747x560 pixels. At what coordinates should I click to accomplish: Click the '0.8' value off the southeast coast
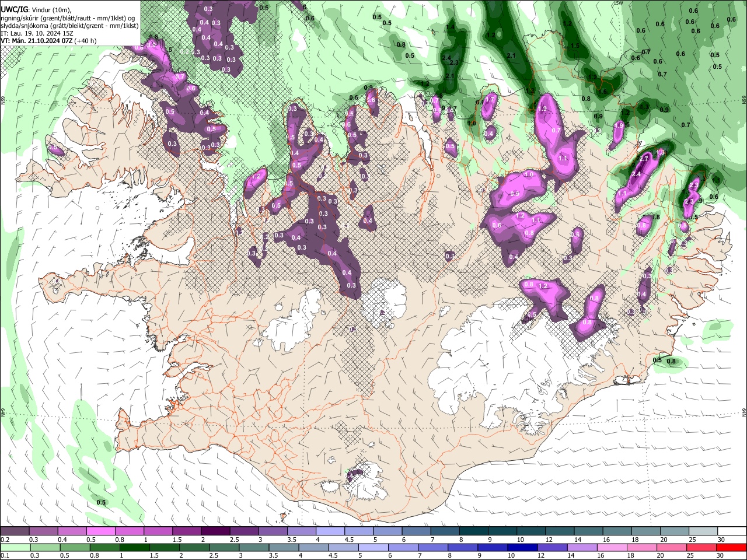click(x=671, y=361)
